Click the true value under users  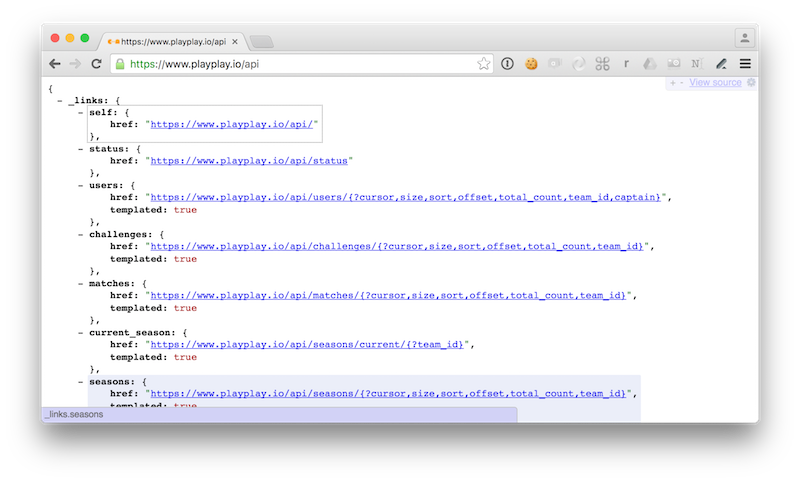(185, 210)
